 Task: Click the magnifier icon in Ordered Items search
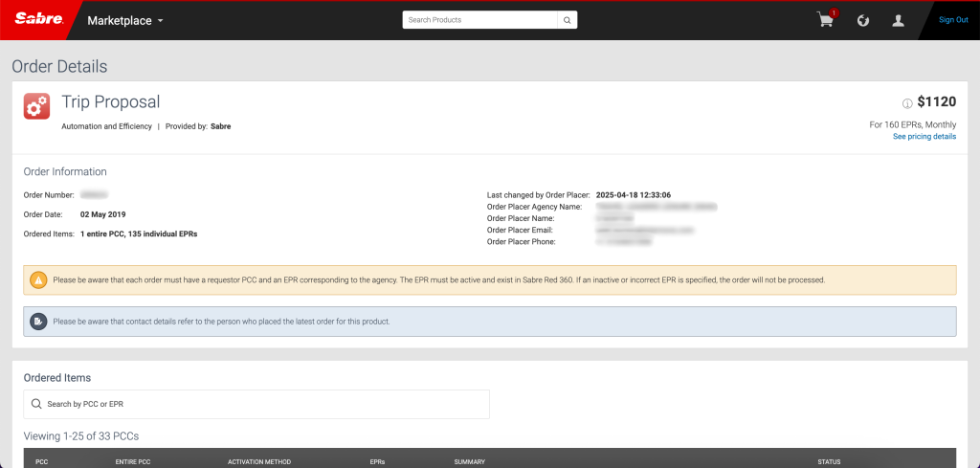(37, 404)
